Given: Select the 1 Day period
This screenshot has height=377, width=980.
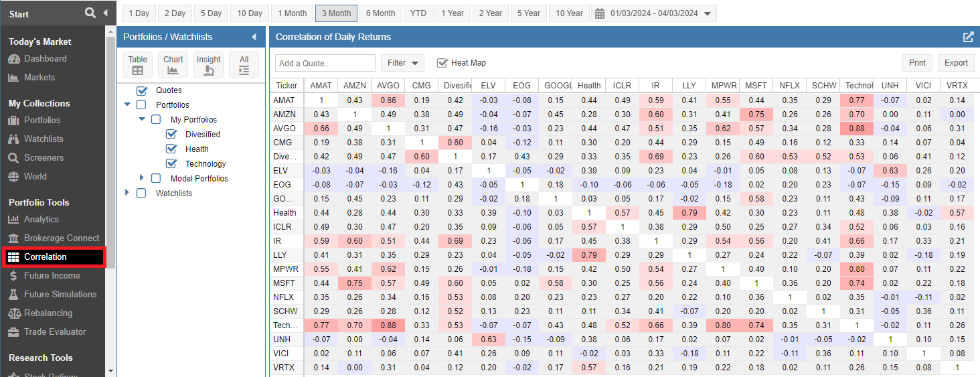Looking at the screenshot, I should [139, 13].
